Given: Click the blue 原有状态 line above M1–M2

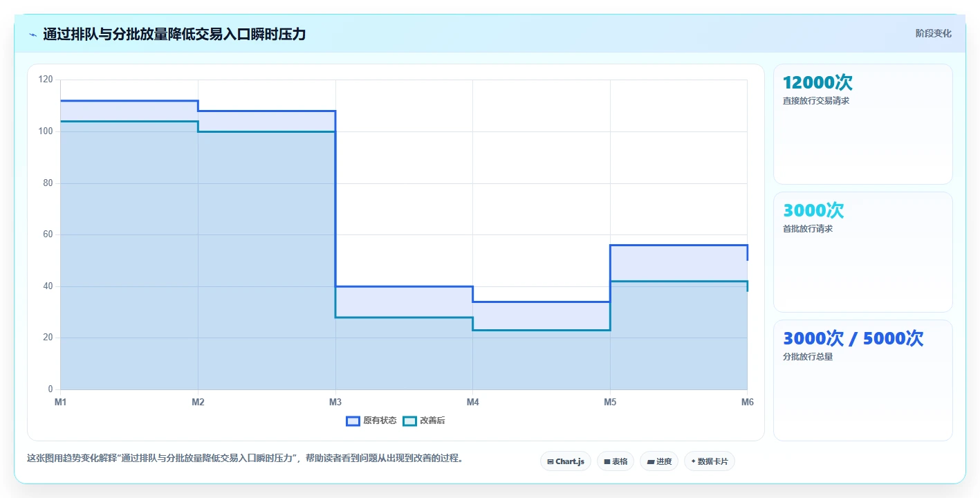Looking at the screenshot, I should coord(129,101).
